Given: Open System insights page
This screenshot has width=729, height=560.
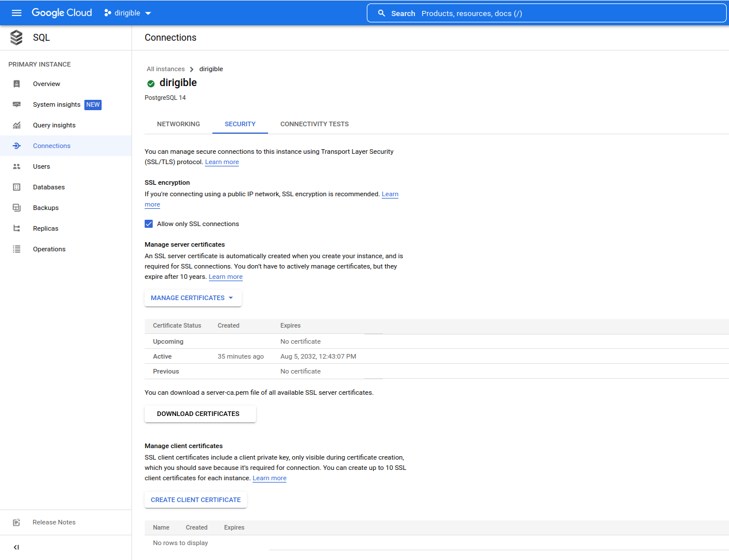Looking at the screenshot, I should [56, 104].
